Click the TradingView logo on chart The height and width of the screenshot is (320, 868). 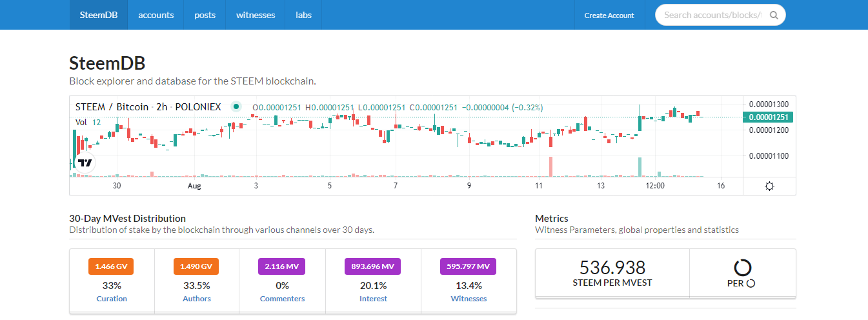(85, 163)
